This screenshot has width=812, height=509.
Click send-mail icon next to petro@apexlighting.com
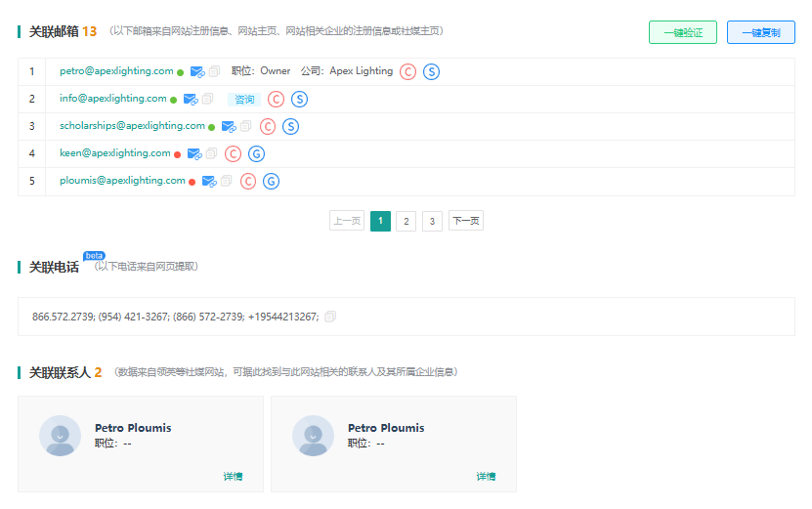[x=197, y=71]
